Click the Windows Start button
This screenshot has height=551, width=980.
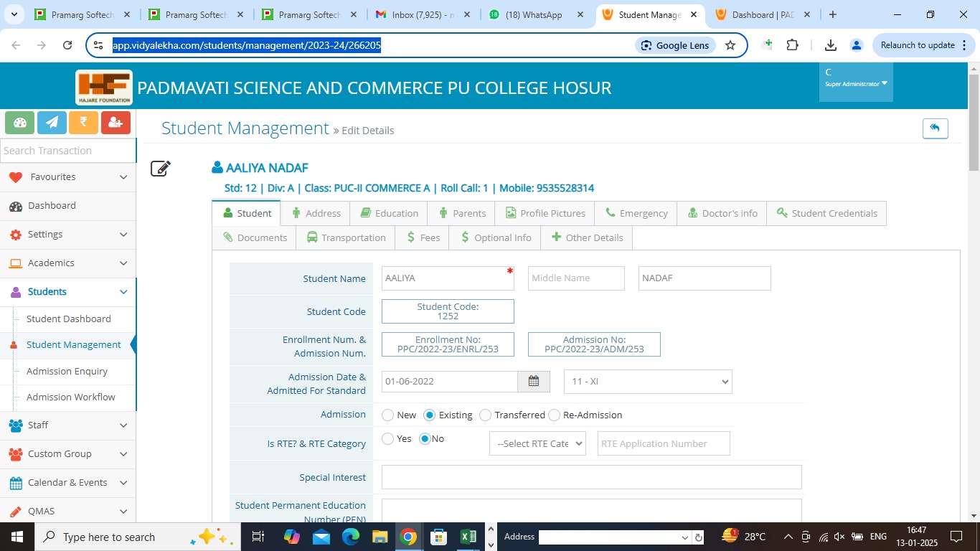tap(17, 537)
